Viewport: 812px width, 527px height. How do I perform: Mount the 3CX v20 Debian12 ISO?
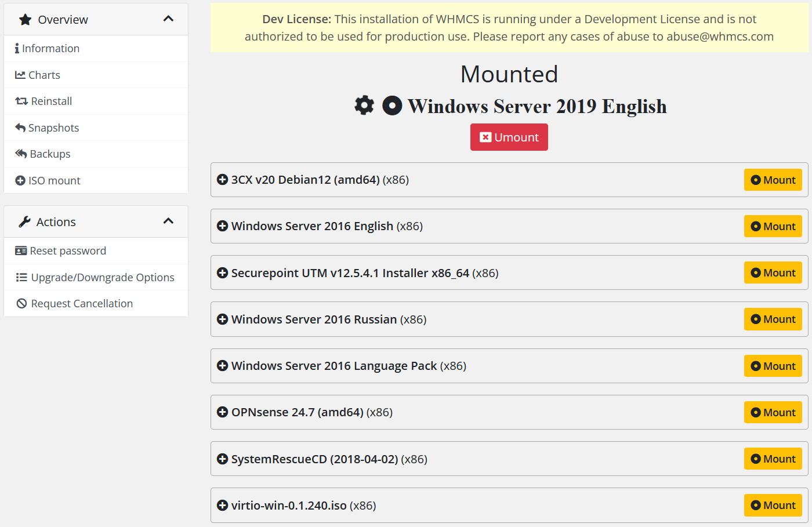(773, 180)
